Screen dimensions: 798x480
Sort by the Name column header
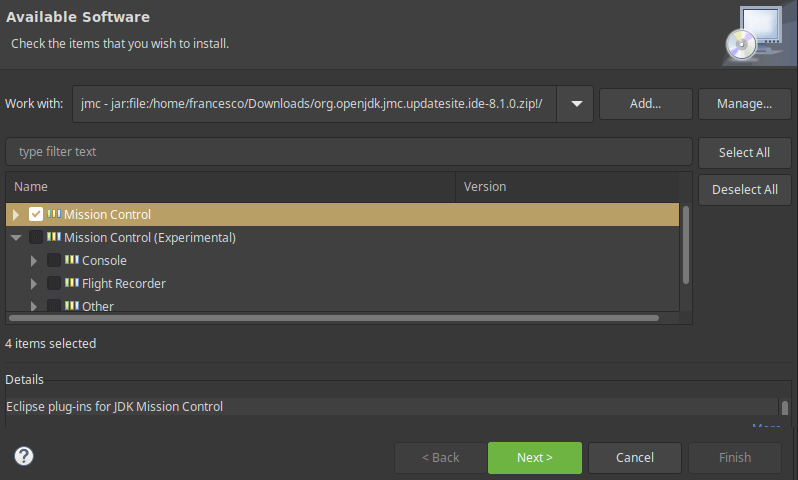coord(231,187)
